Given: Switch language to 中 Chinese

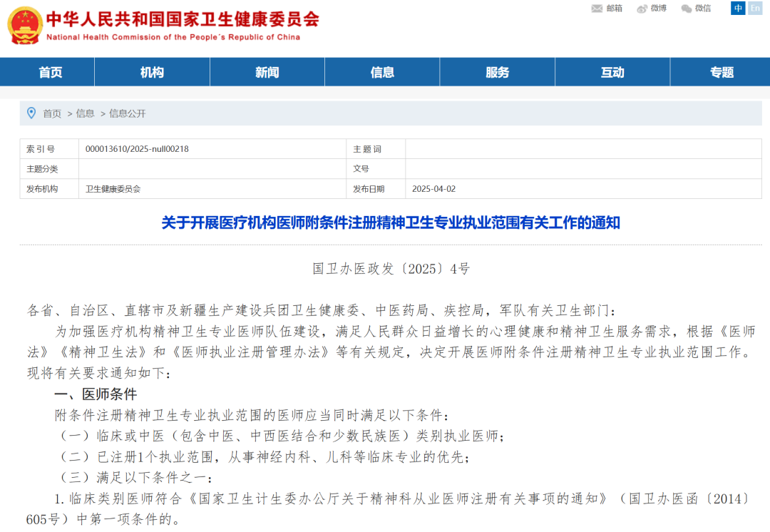Looking at the screenshot, I should click(x=738, y=8).
